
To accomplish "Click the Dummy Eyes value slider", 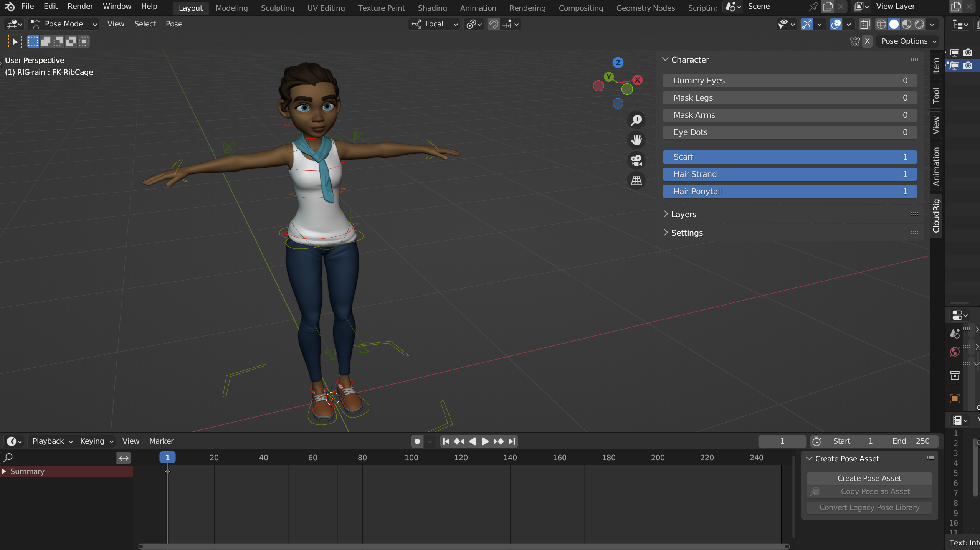I will [x=790, y=81].
